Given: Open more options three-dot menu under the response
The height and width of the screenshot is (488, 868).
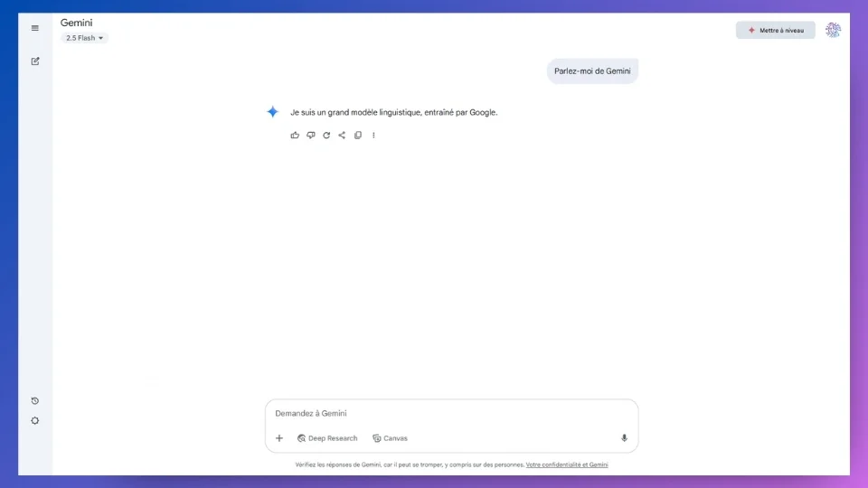Looking at the screenshot, I should (x=373, y=135).
